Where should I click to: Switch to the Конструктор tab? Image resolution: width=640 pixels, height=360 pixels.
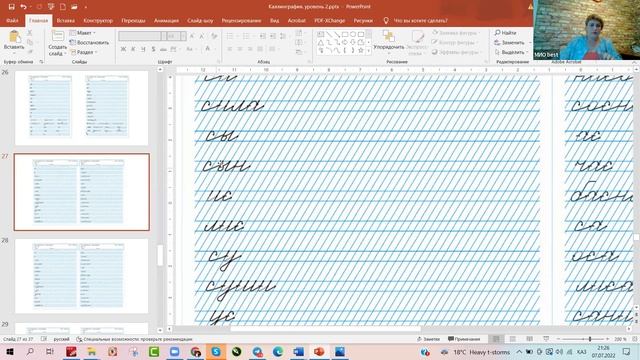98,20
